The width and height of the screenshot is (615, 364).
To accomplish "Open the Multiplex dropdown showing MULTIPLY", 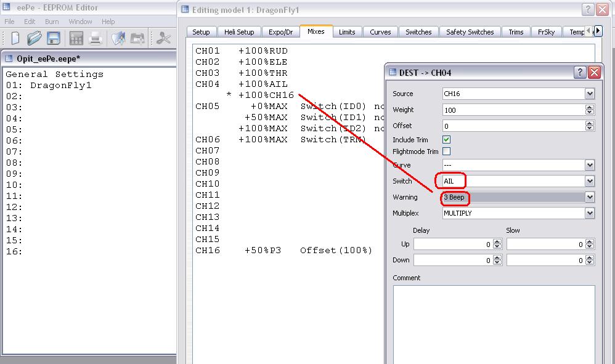I will pyautogui.click(x=589, y=213).
